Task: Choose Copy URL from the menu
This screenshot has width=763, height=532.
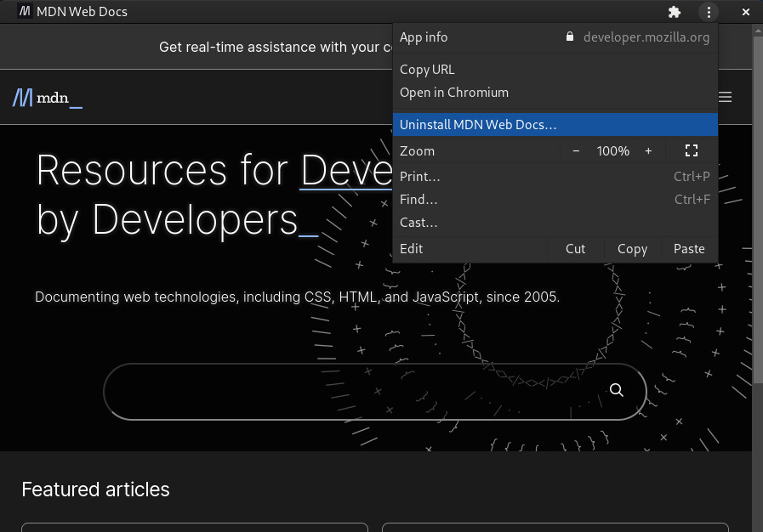Action: [x=555, y=70]
